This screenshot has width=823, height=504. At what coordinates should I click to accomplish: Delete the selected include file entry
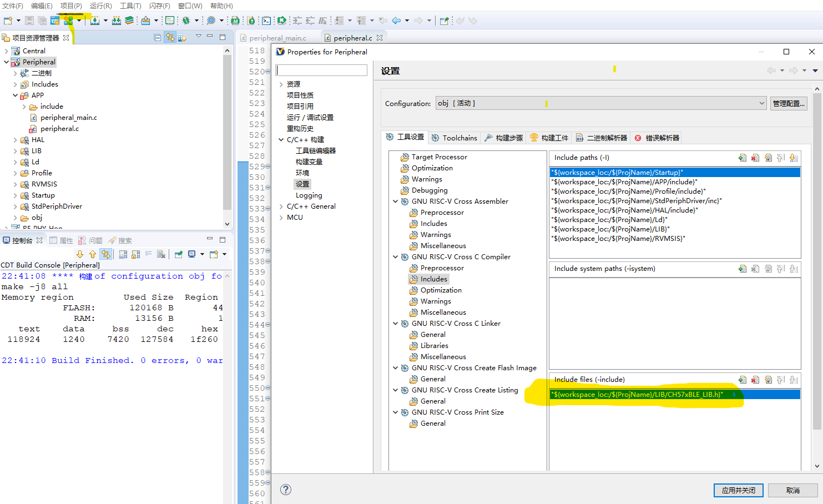(755, 380)
